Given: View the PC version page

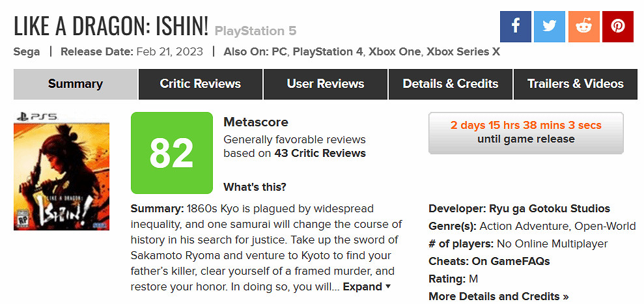Looking at the screenshot, I should 280,51.
